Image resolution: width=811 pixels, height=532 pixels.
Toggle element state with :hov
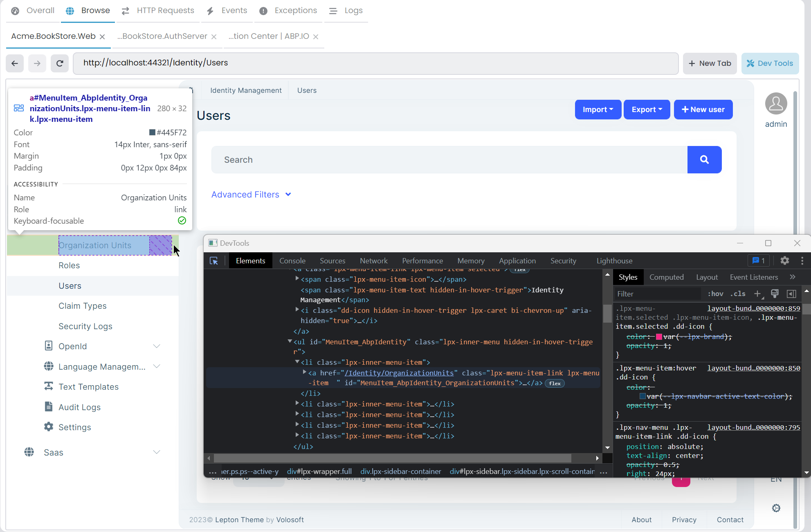(715, 294)
